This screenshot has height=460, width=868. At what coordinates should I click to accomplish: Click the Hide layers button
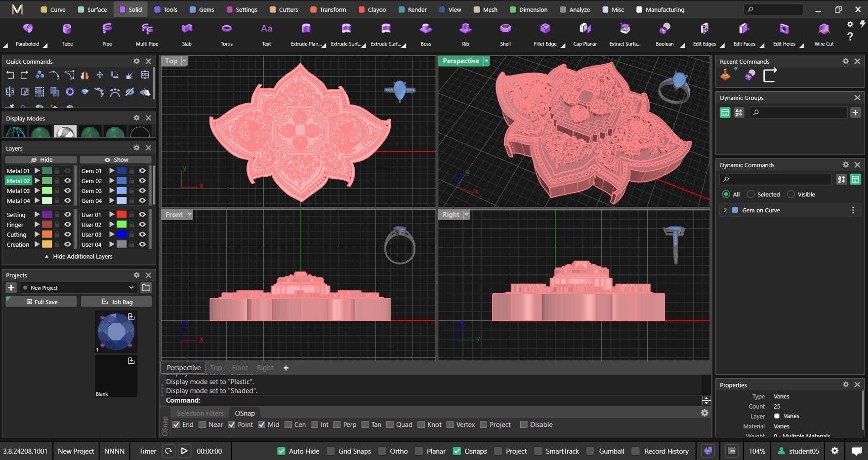click(41, 160)
